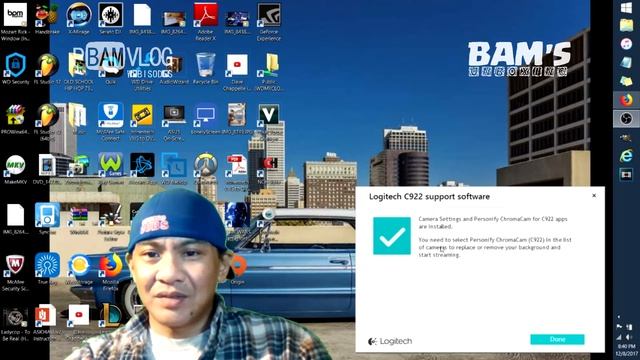
Task: Open the Mozart Rick album file
Action: click(x=16, y=21)
